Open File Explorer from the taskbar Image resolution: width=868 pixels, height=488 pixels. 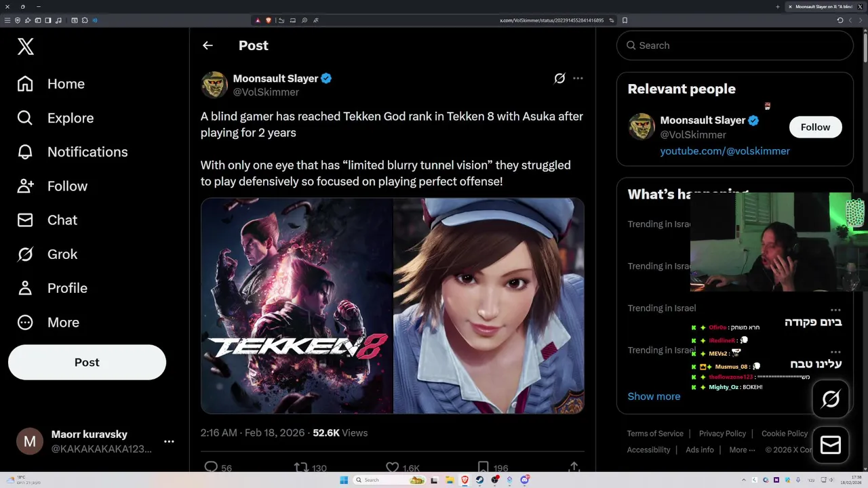coord(450,480)
